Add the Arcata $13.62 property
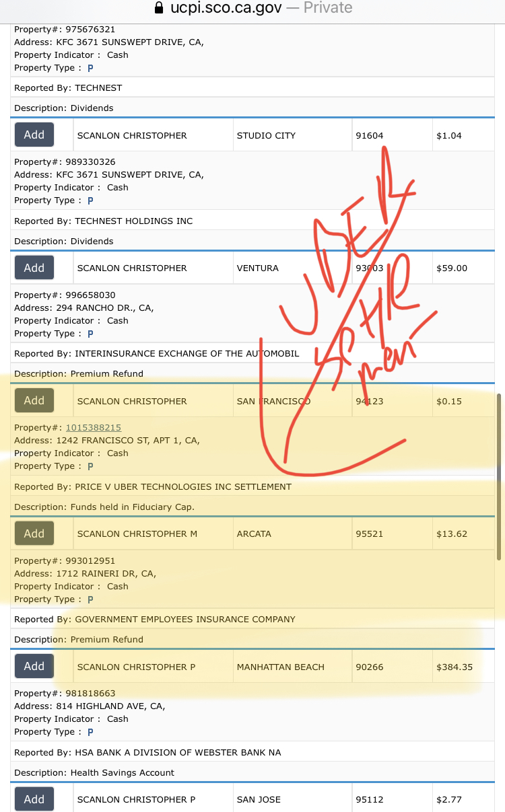Image resolution: width=505 pixels, height=812 pixels. (34, 533)
